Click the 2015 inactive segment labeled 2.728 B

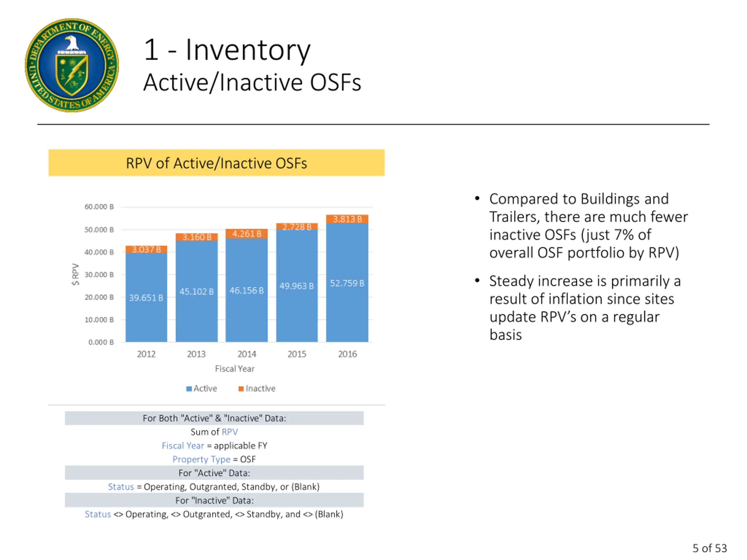click(x=296, y=227)
